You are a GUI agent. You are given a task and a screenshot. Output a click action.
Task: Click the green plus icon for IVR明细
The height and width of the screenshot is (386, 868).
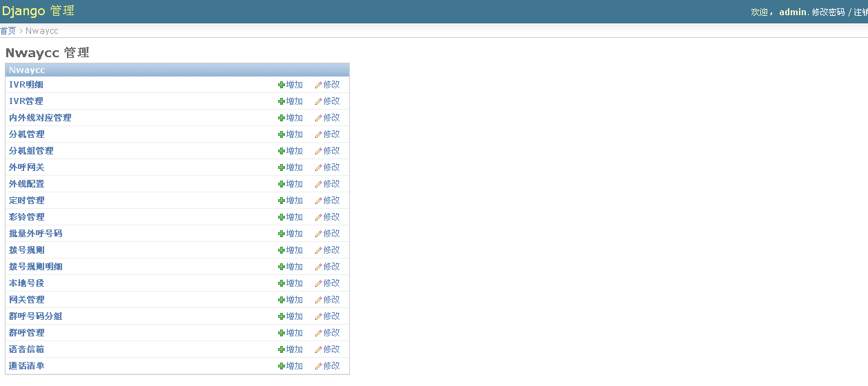click(282, 85)
